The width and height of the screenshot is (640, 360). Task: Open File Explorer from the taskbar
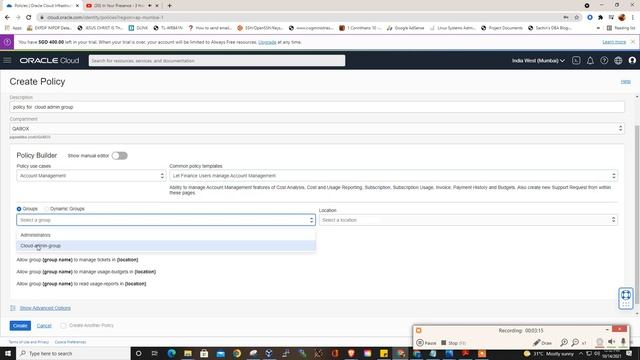tap(188, 353)
